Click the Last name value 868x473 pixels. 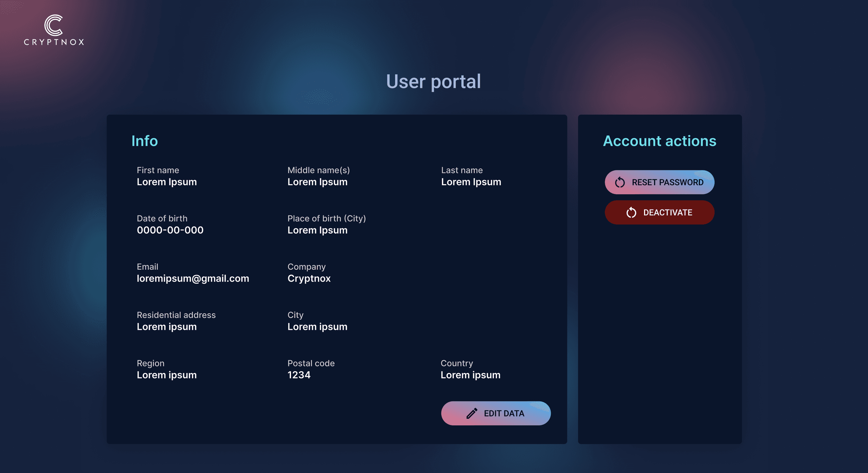471,182
